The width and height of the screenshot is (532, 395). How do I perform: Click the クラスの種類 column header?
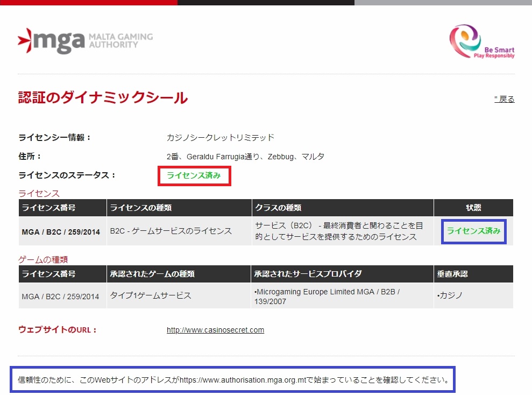point(343,208)
